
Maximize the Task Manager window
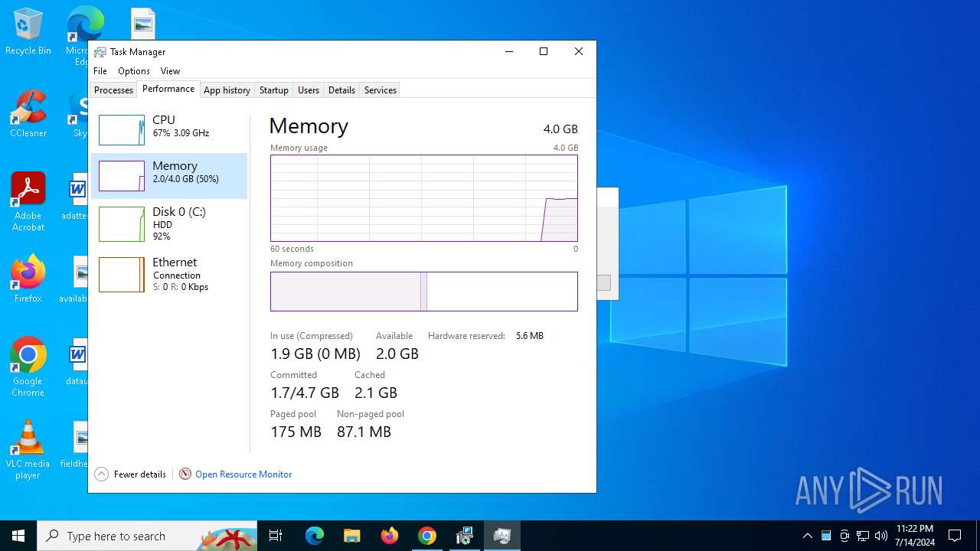click(544, 51)
